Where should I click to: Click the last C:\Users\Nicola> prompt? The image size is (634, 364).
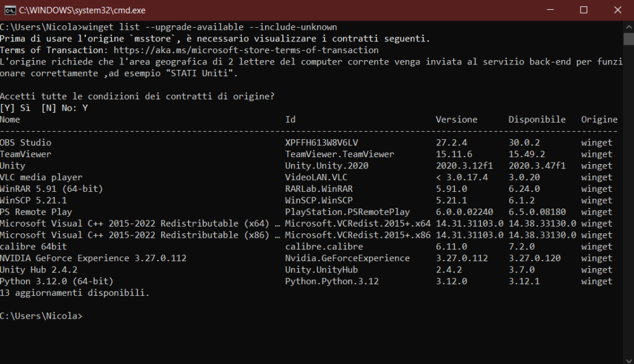(41, 316)
